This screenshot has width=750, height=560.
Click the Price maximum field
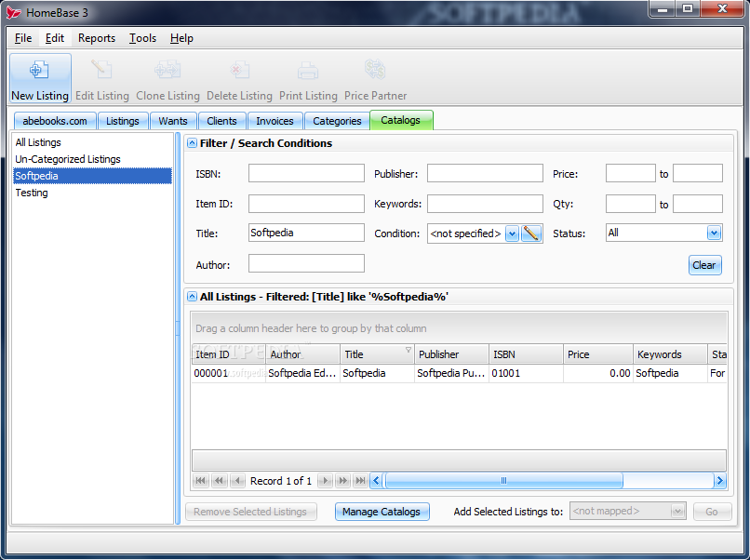(697, 173)
